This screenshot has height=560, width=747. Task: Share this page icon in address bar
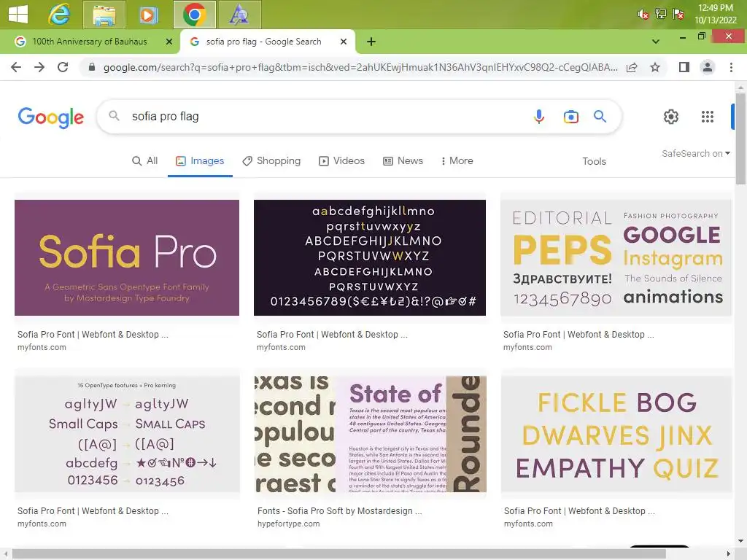coord(632,67)
